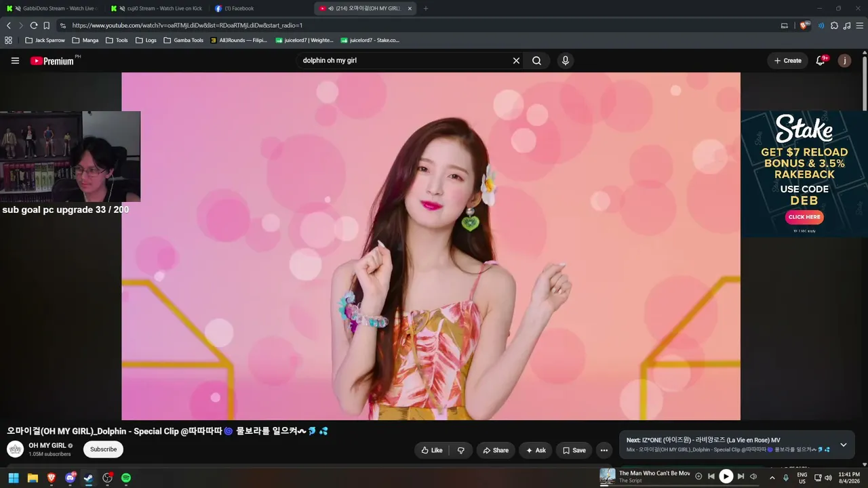Go forward in the browser

(x=21, y=26)
